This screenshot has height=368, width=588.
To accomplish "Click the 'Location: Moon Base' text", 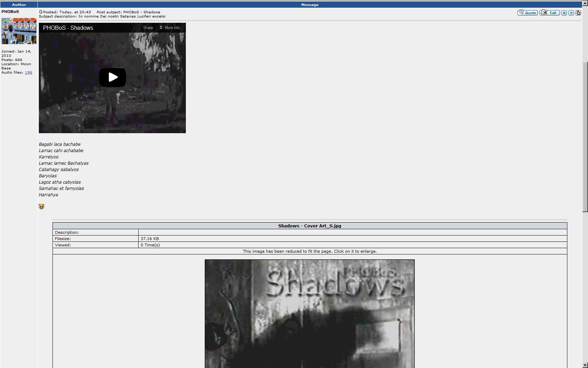I will click(16, 66).
